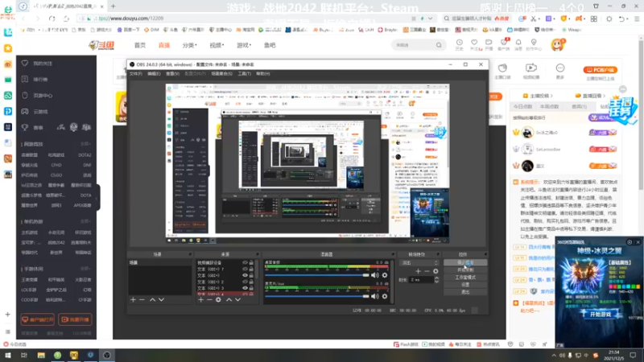The image size is (644, 362).
Task: Open 分类 dropdown in Douyu navigation
Action: 189,45
